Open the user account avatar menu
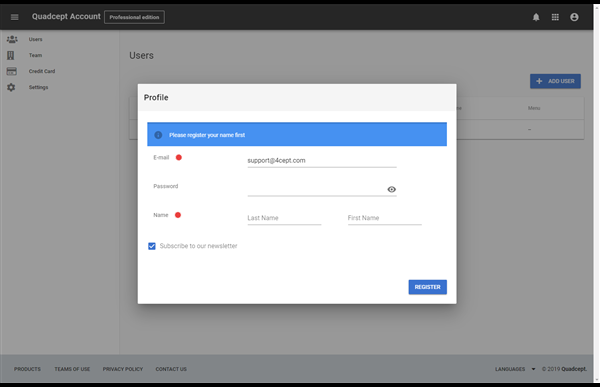The image size is (600, 387). click(574, 17)
